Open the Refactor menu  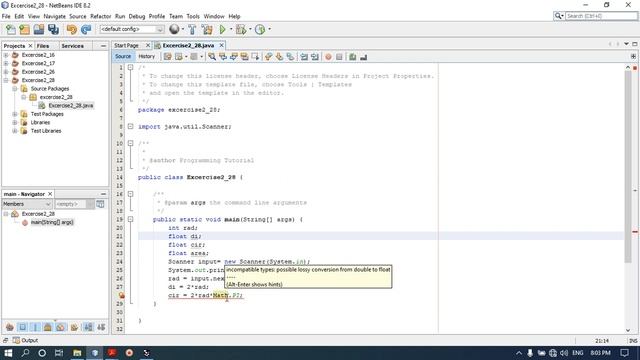(100, 16)
